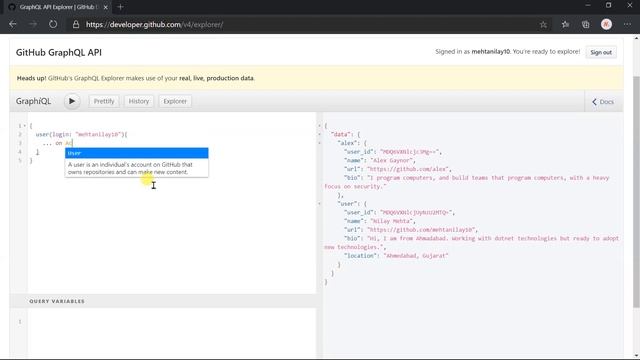Click the GitHub GraphQL API heading
This screenshot has height=360, width=640.
point(59,52)
